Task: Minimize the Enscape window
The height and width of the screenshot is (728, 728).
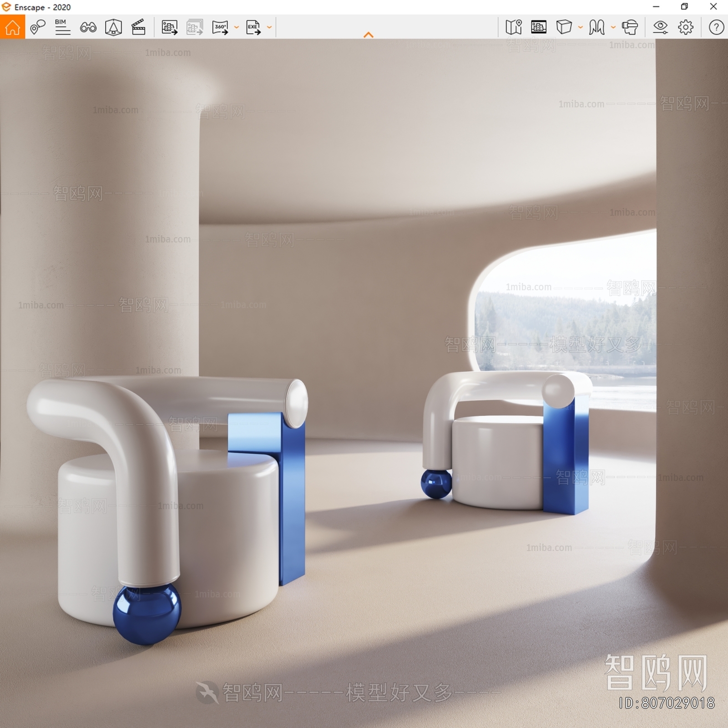Action: 656,7
